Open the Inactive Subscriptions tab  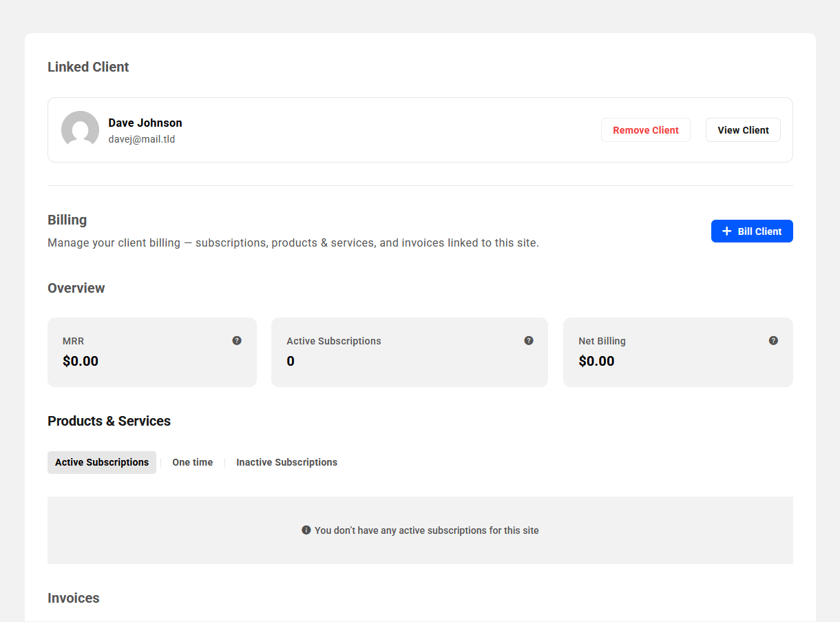pos(286,462)
